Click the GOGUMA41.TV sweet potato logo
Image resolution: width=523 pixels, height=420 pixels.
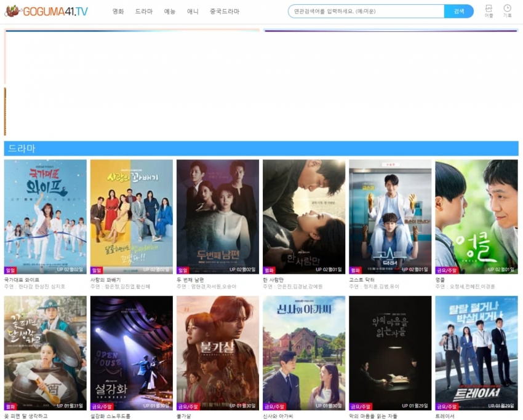pos(47,11)
